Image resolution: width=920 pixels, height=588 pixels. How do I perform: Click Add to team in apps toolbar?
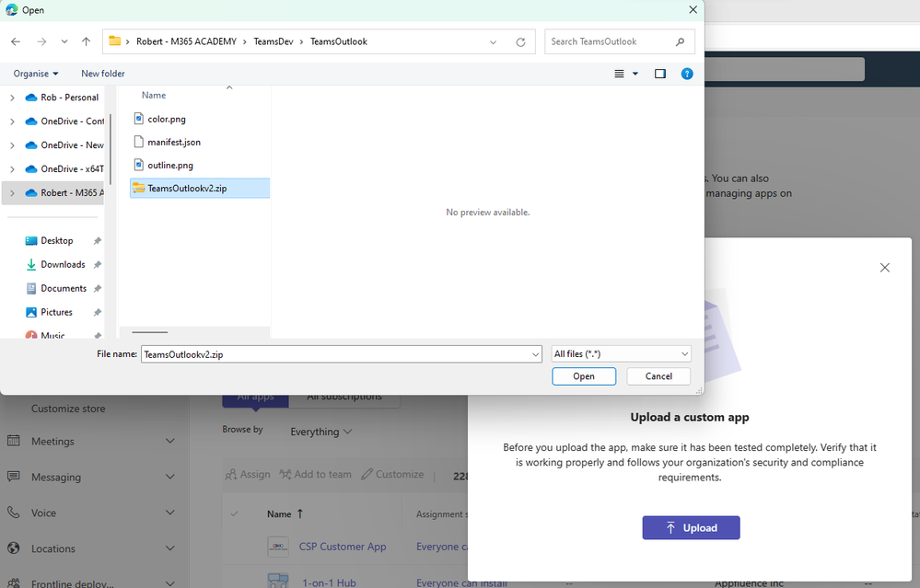[315, 474]
